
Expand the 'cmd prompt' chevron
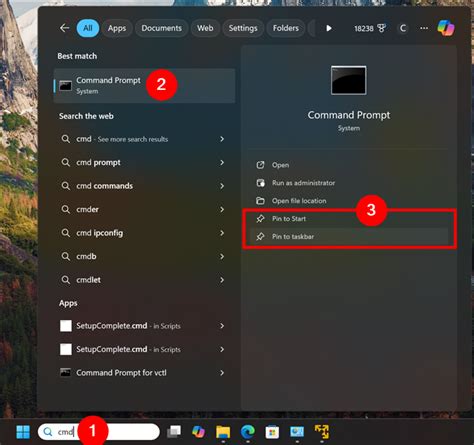(x=222, y=163)
